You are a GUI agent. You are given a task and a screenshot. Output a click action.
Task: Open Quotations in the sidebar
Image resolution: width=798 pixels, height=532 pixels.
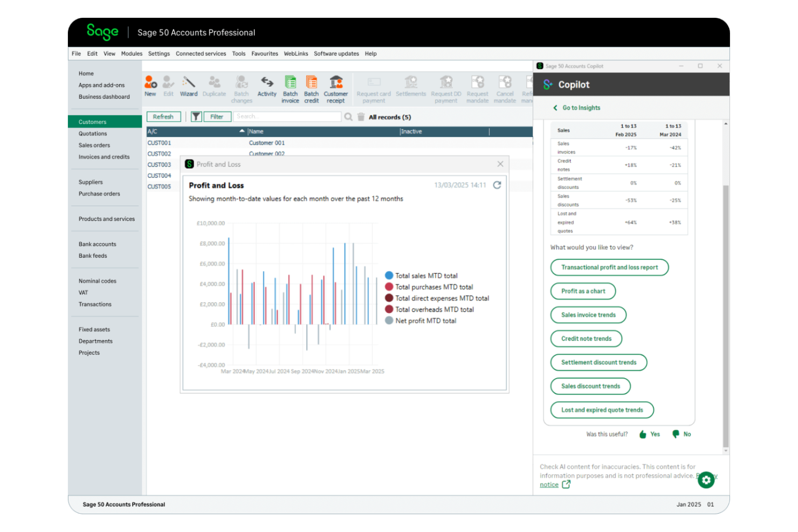point(93,134)
